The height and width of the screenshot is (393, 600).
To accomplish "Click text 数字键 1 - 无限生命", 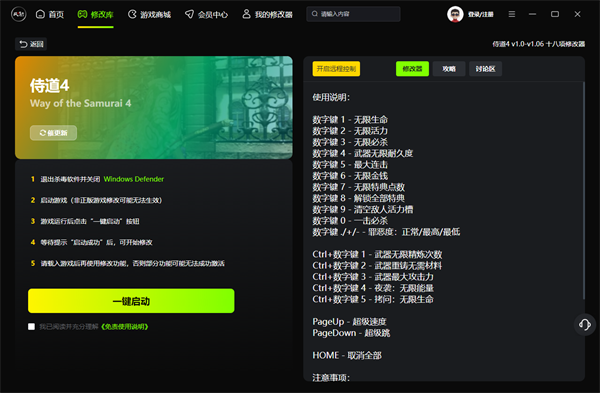I will pos(350,120).
